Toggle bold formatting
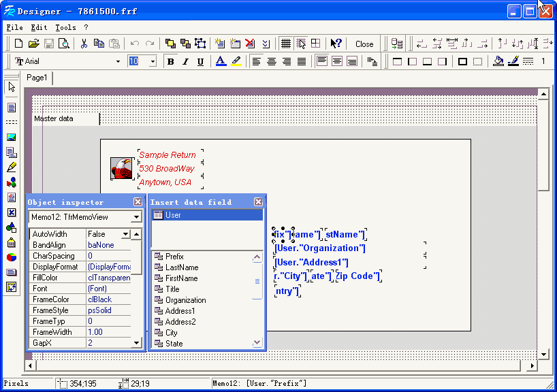This screenshot has width=557, height=392. click(x=170, y=61)
